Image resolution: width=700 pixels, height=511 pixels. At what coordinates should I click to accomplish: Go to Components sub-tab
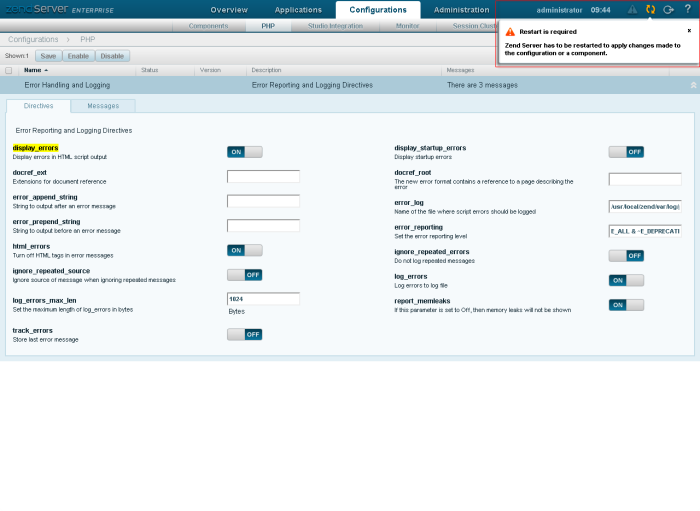click(208, 26)
